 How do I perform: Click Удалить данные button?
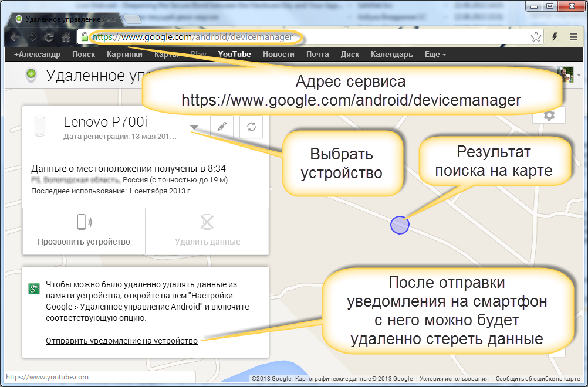click(x=207, y=231)
